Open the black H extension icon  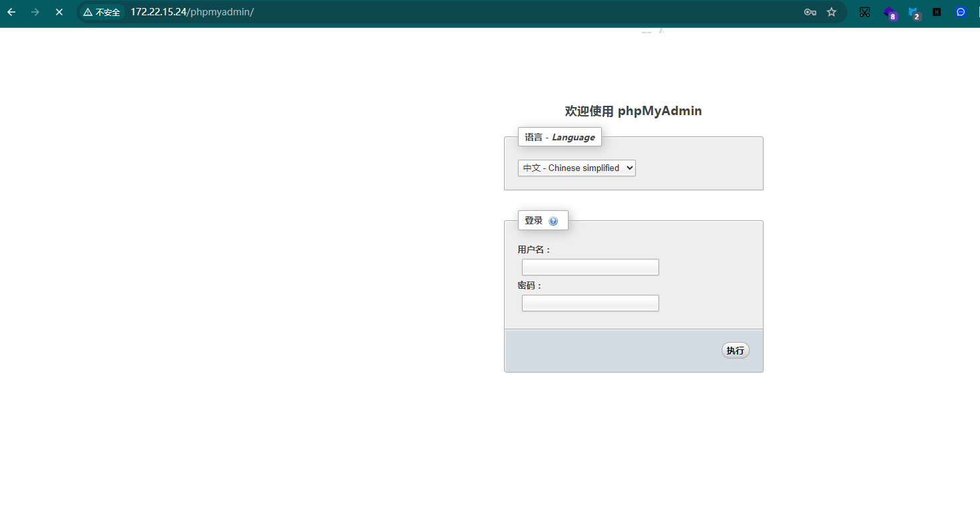(937, 12)
